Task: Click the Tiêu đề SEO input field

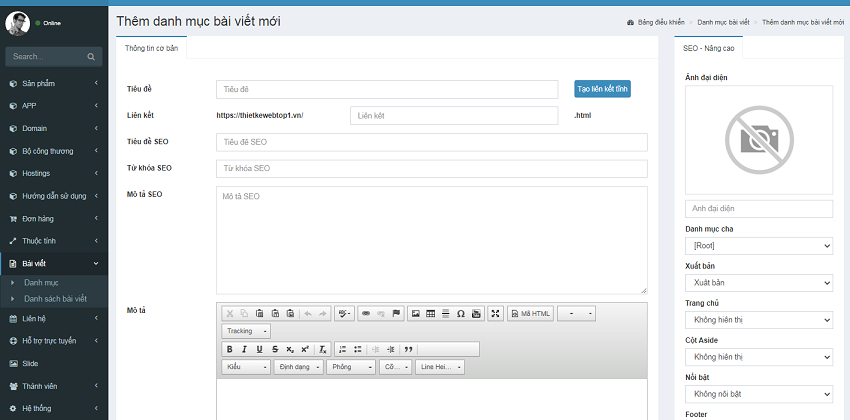Action: (431, 142)
